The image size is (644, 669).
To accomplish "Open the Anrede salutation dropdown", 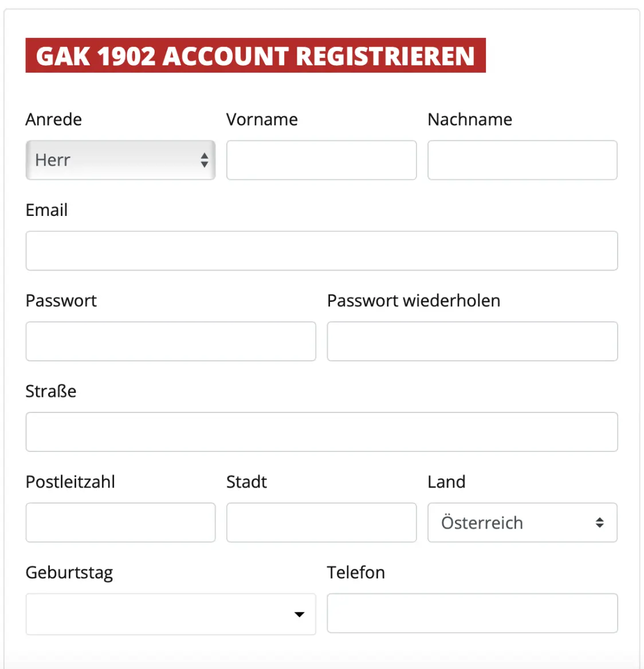I will click(120, 160).
